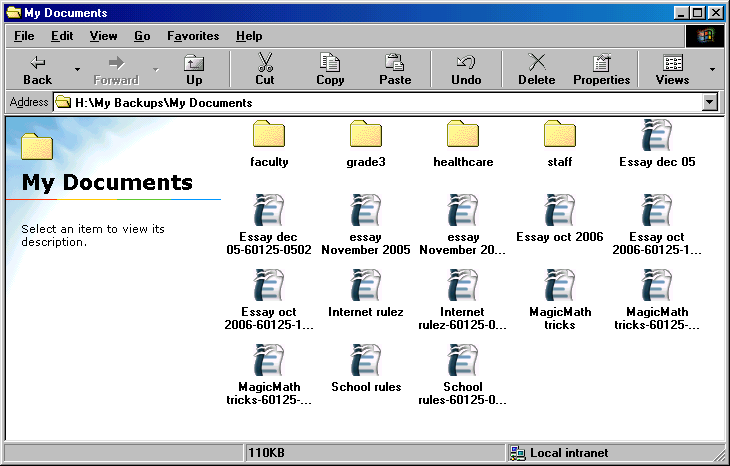Select MagicMath tricks-60125-... in third row
Screen dimensions: 730x466
pyautogui.click(x=657, y=299)
